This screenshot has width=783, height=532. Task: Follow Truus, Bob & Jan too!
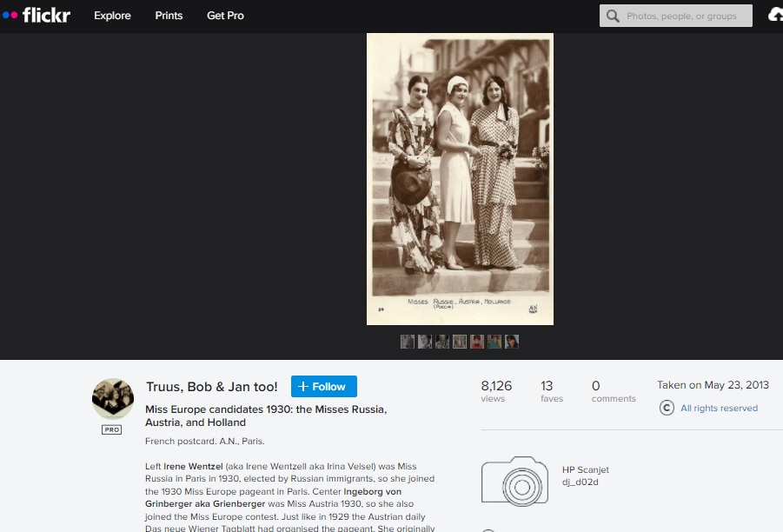pos(323,387)
